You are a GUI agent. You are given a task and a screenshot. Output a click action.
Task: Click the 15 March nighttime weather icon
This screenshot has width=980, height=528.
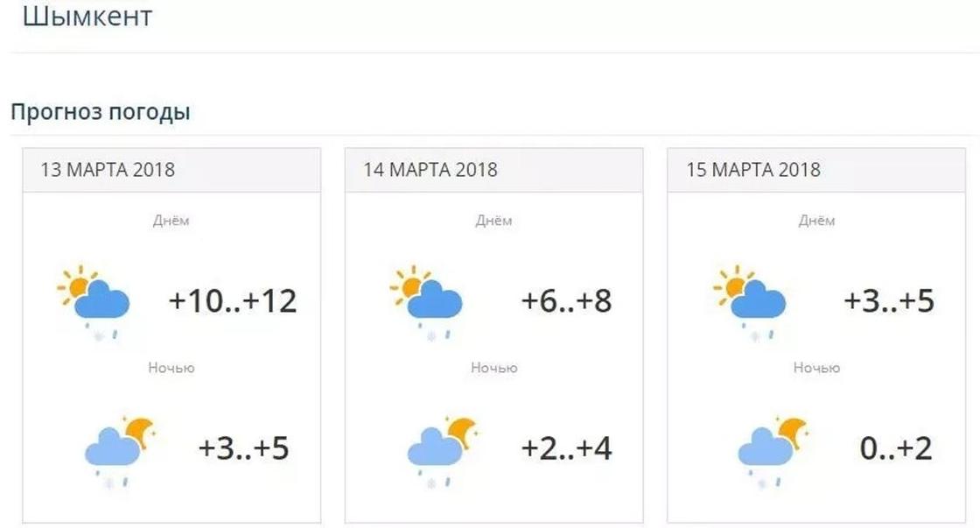pyautogui.click(x=773, y=451)
